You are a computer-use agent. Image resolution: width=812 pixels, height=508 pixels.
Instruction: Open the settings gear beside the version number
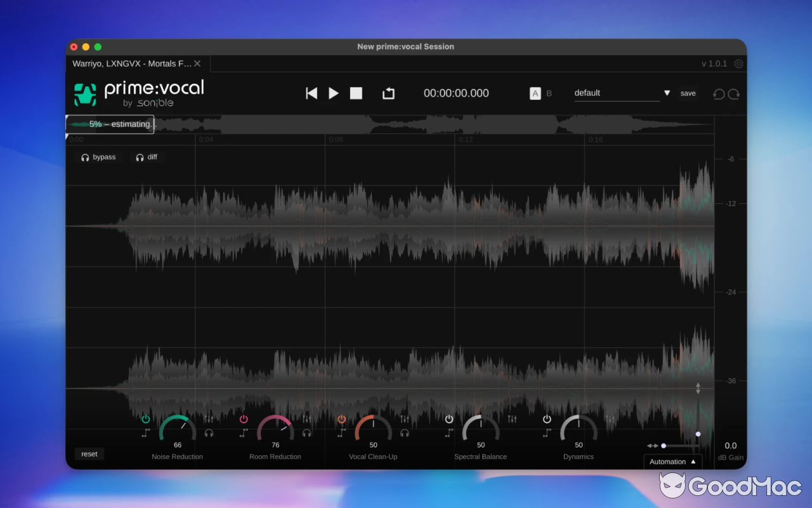(738, 63)
